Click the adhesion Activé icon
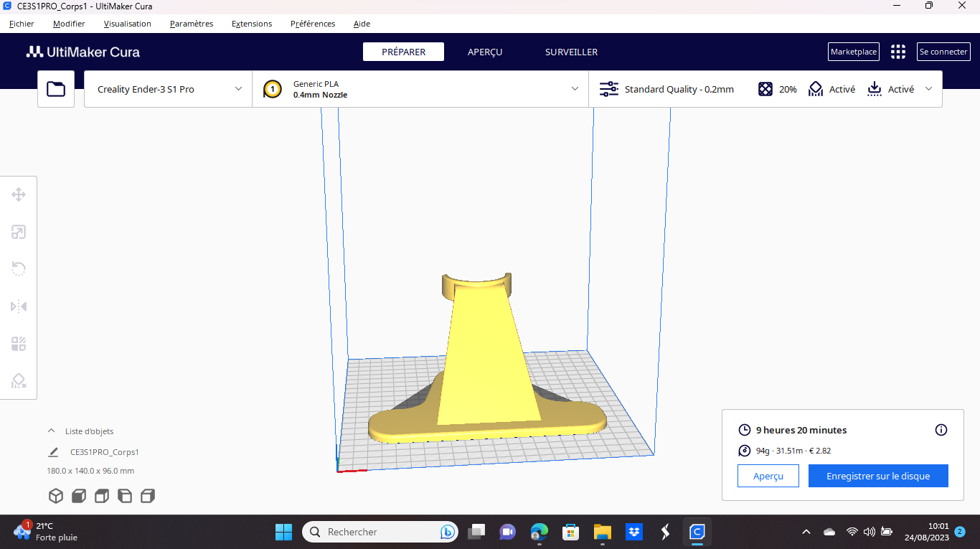The image size is (980, 549). [874, 89]
